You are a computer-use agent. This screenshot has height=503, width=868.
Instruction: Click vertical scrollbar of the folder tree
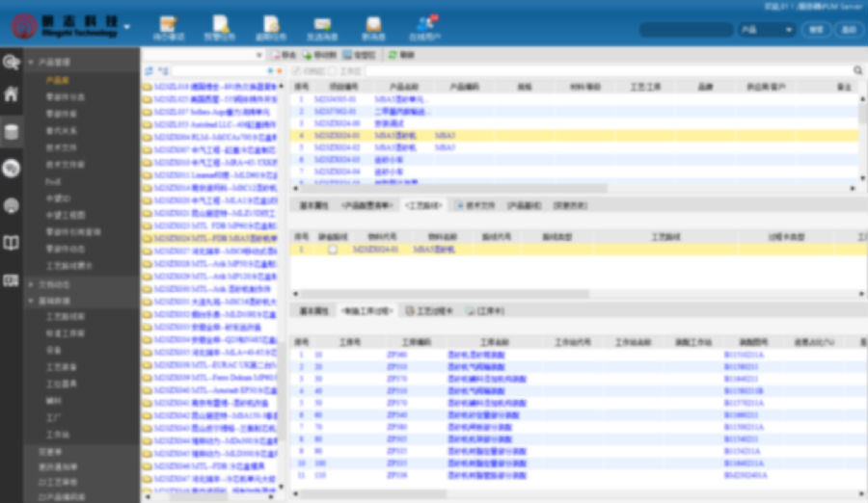282,390
